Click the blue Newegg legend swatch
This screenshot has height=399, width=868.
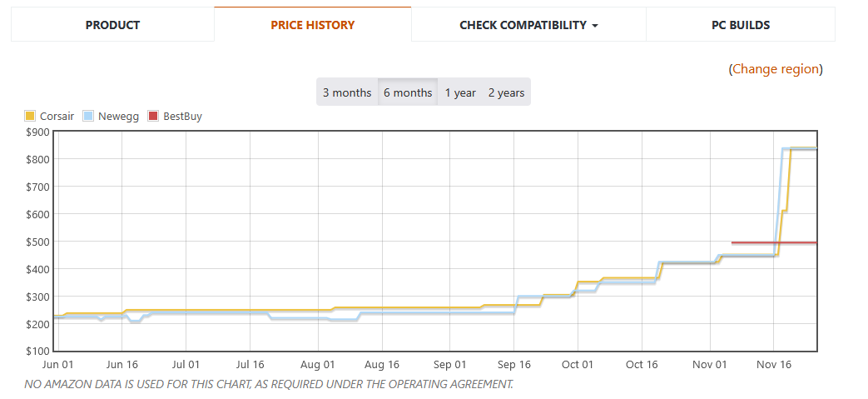[x=89, y=116]
